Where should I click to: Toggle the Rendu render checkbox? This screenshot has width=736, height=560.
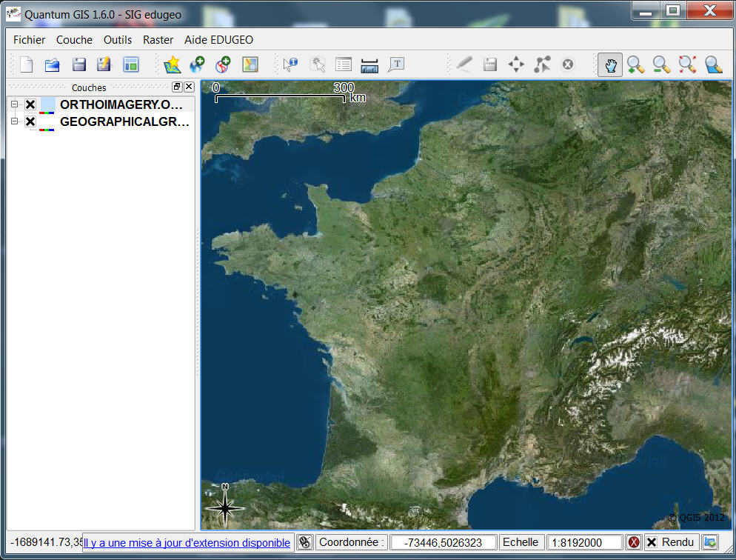coord(652,543)
